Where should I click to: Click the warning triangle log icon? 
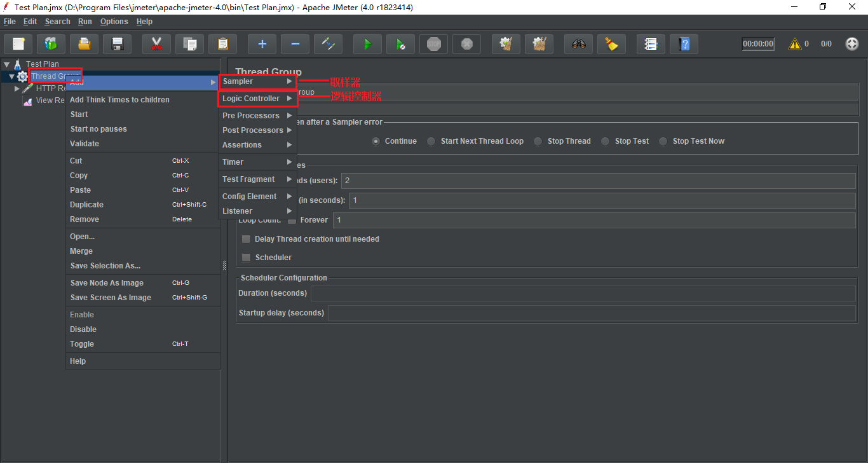[x=795, y=44]
